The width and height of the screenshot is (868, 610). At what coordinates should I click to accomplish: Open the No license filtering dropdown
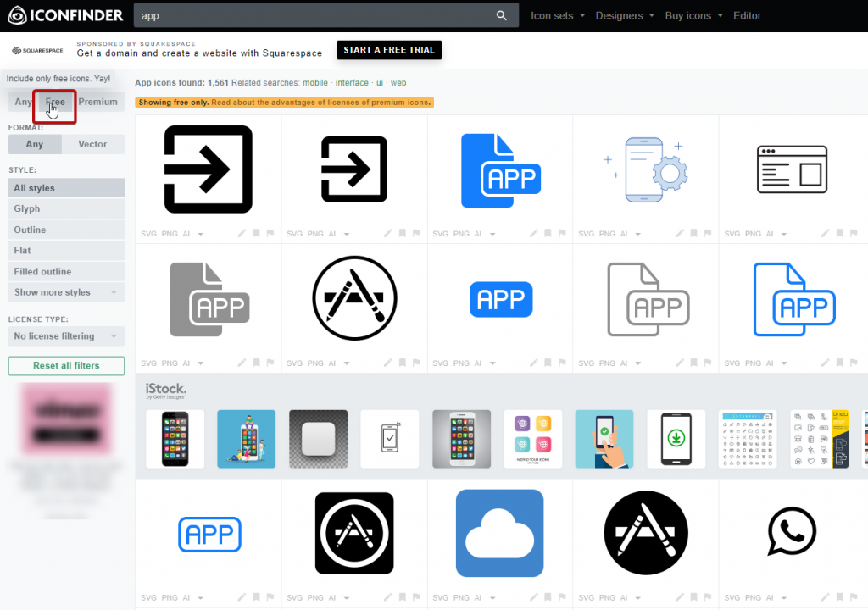point(66,336)
